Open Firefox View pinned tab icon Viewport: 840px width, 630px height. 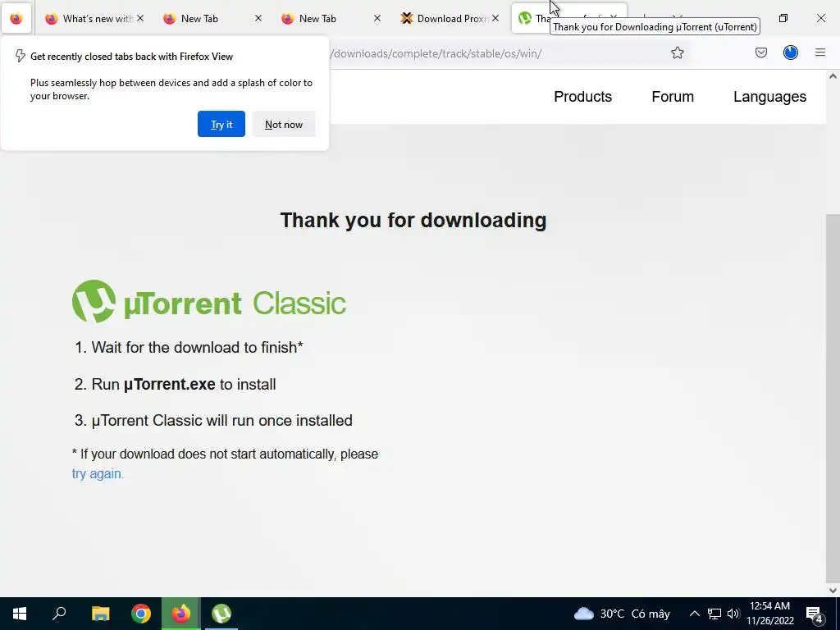tap(16, 18)
